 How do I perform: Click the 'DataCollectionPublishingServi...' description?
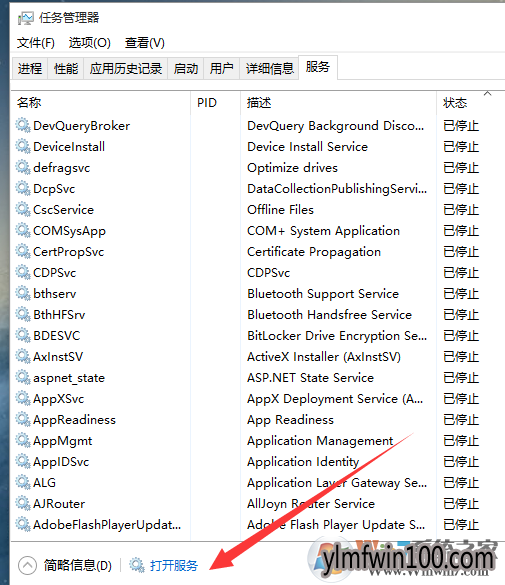pyautogui.click(x=337, y=189)
